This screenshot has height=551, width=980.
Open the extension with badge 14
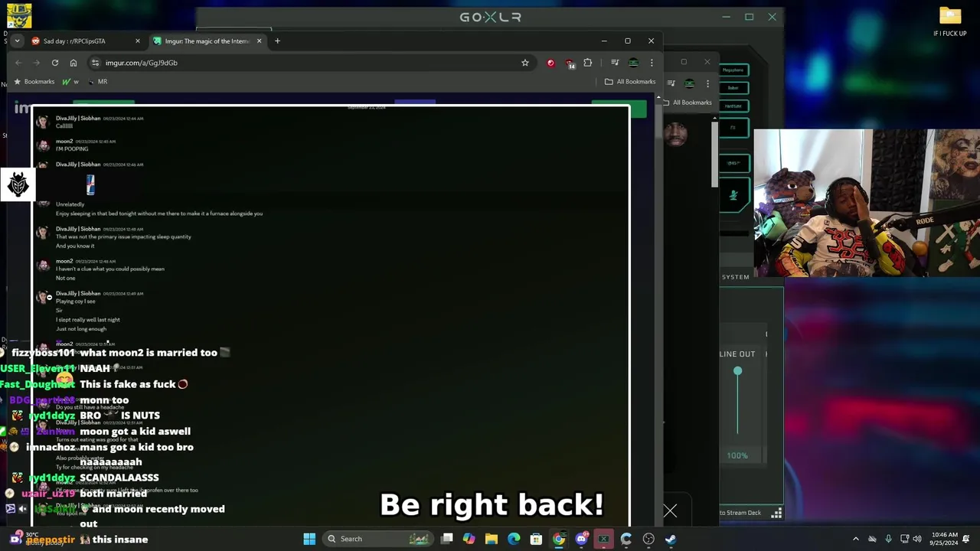(x=570, y=64)
